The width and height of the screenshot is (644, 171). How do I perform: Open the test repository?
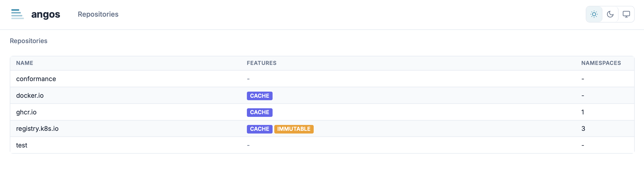[x=22, y=145]
